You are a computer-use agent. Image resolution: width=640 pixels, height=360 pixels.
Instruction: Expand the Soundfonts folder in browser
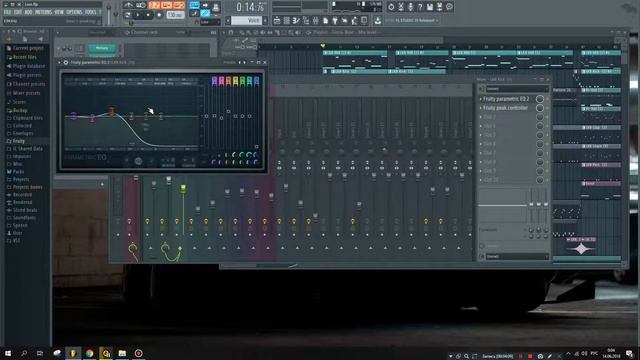[24, 218]
